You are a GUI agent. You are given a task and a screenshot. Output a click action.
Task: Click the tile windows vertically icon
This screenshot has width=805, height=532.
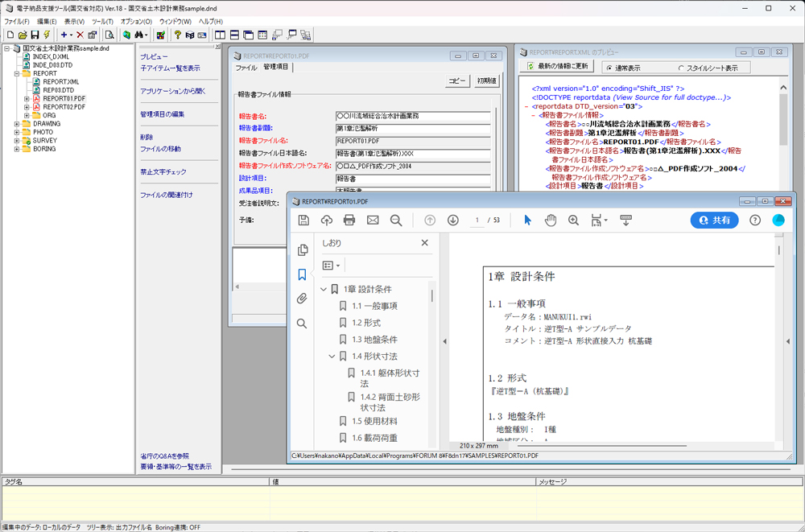point(221,35)
